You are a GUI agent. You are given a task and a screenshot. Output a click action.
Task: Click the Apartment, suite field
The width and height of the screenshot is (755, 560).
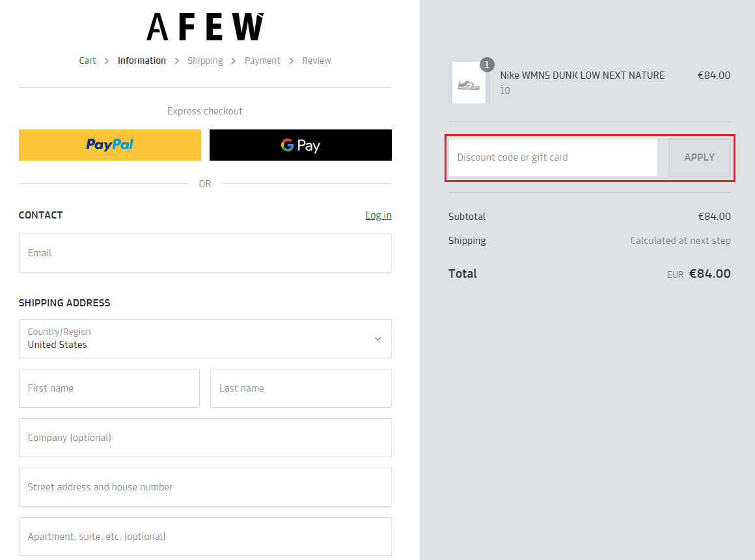coord(205,537)
